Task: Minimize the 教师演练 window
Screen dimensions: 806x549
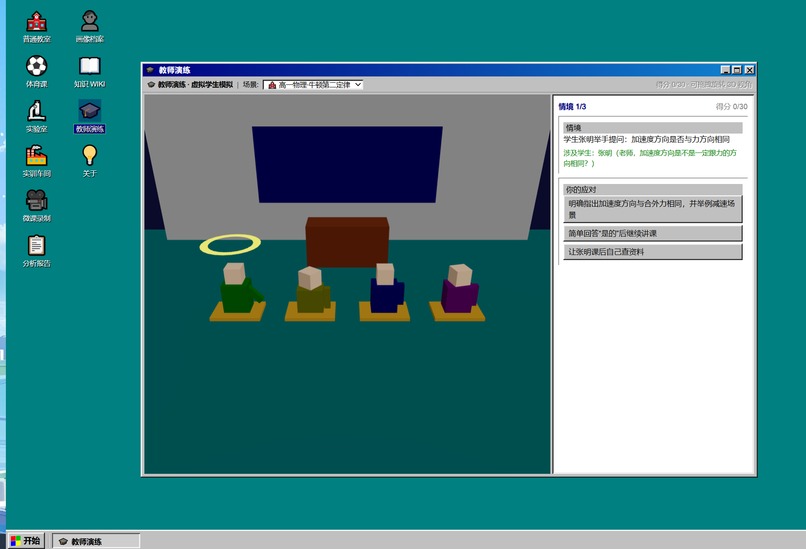Action: coord(725,70)
